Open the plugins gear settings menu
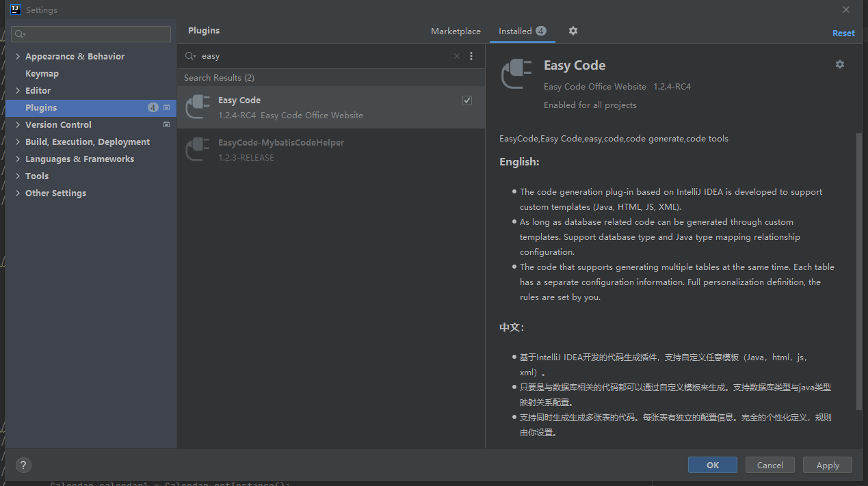868x486 pixels. pos(573,31)
